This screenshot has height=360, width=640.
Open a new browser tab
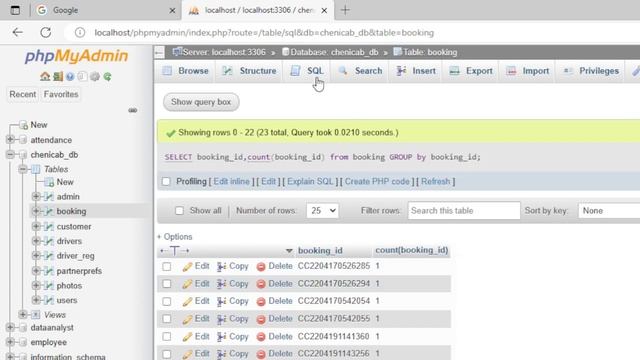(345, 10)
